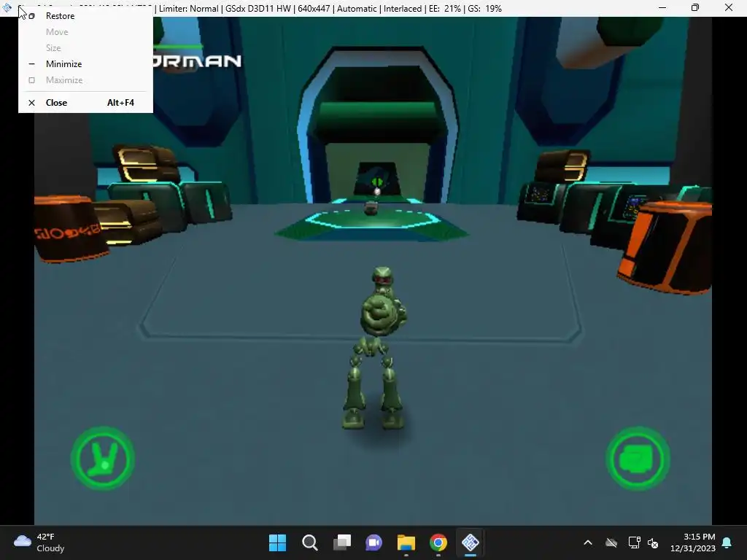Image resolution: width=747 pixels, height=560 pixels.
Task: Click the greyed-out Maximize menu entry
Action: coord(86,80)
